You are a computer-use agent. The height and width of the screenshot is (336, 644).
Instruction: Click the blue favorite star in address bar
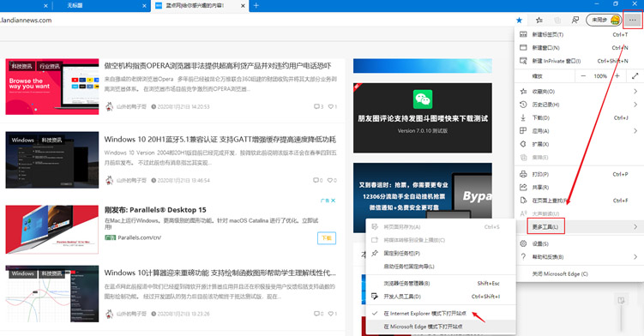coord(519,20)
